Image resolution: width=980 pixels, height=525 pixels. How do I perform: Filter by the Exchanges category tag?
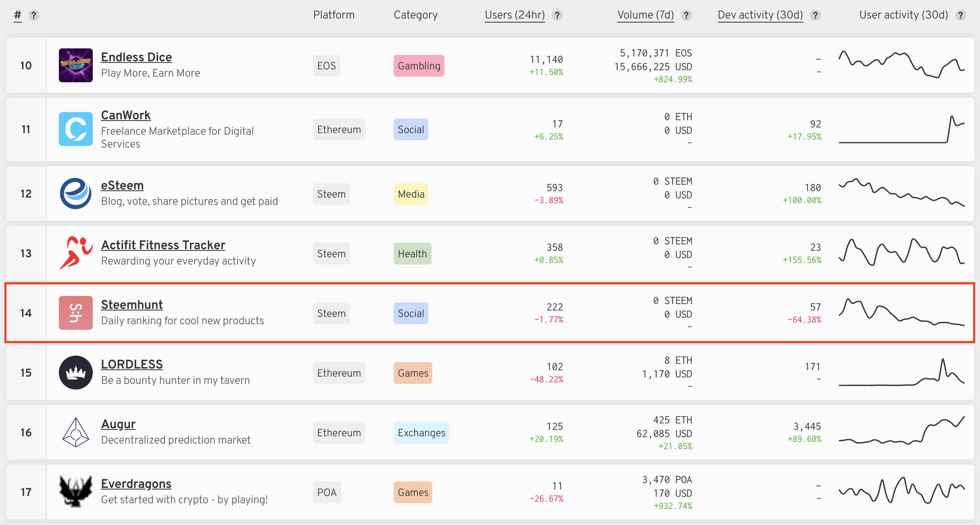421,433
